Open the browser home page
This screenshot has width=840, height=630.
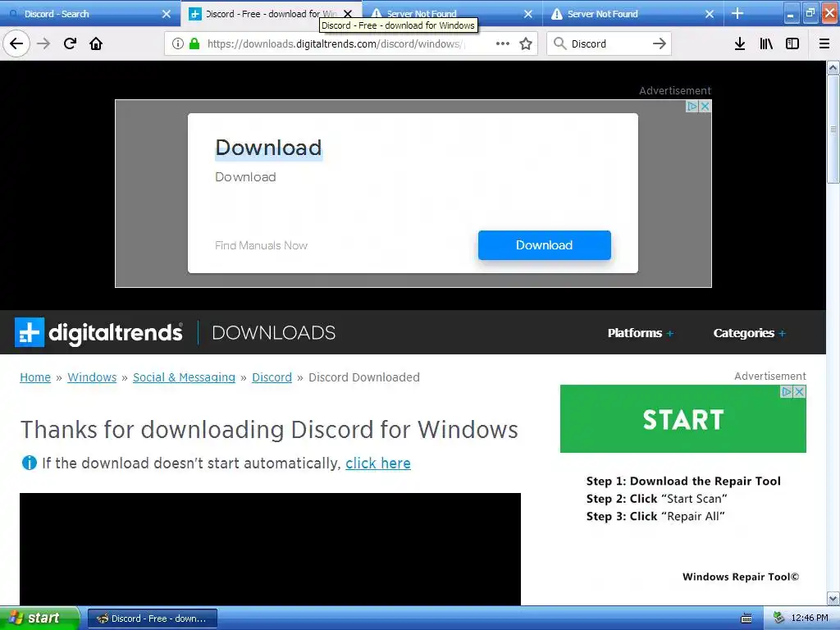click(96, 43)
